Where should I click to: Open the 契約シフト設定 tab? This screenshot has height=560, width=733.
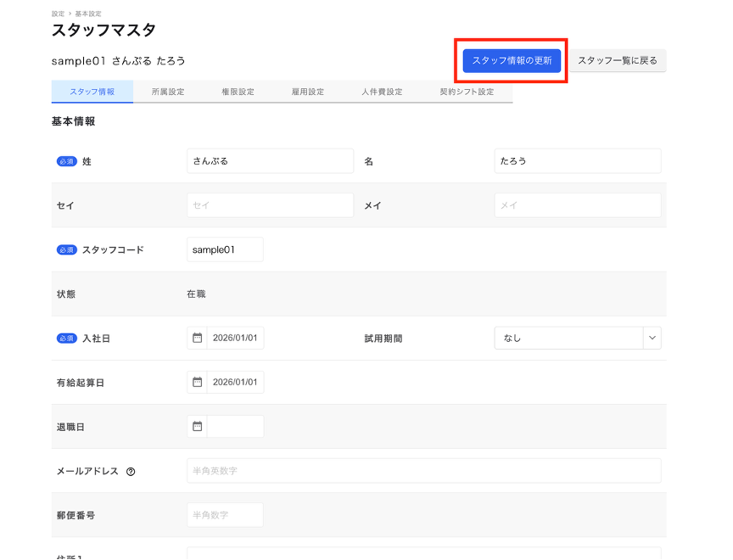tap(467, 92)
